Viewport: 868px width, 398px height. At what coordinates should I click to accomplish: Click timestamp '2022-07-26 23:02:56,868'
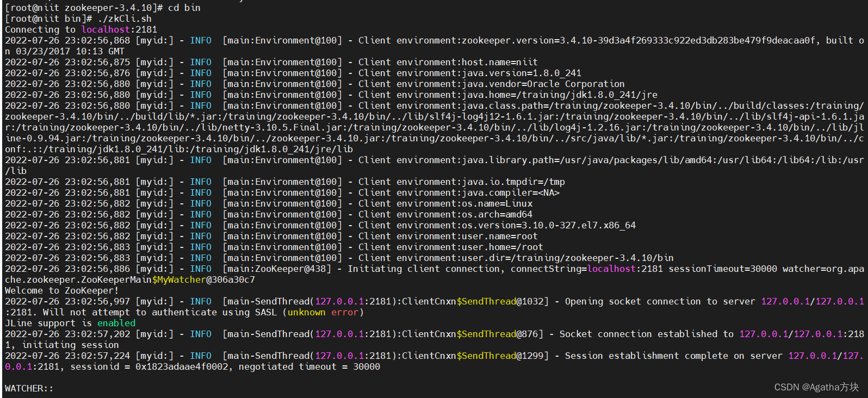(x=67, y=40)
